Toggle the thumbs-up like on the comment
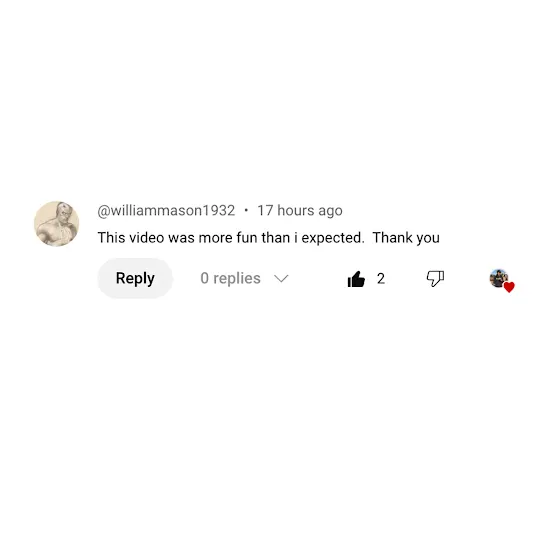 click(x=356, y=279)
